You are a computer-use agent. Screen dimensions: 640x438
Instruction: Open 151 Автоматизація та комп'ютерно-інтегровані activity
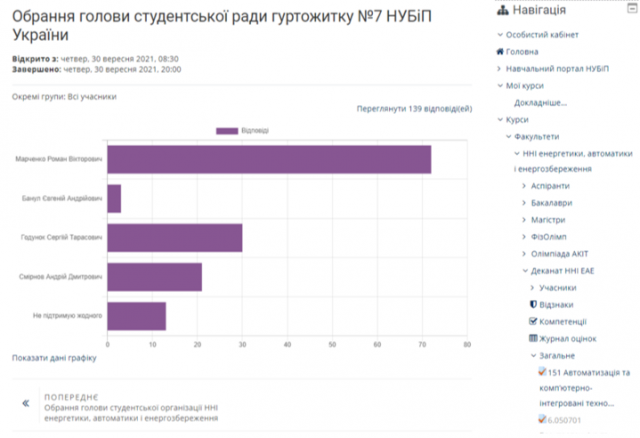click(584, 388)
